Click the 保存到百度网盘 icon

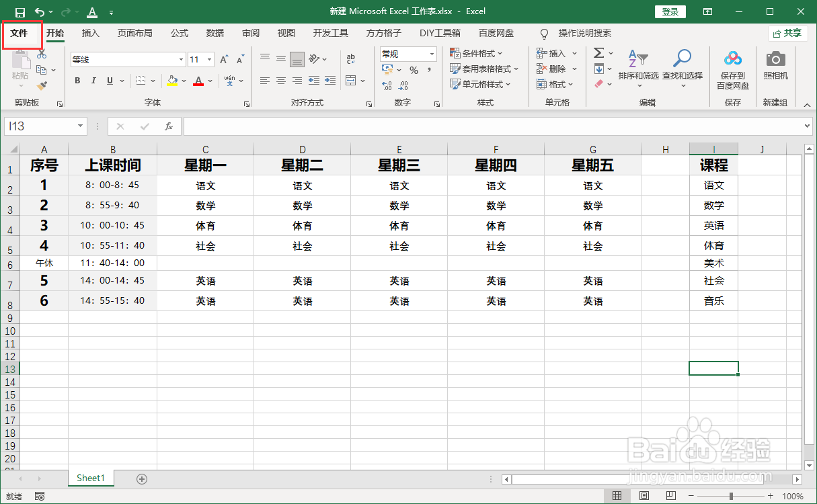pos(732,67)
